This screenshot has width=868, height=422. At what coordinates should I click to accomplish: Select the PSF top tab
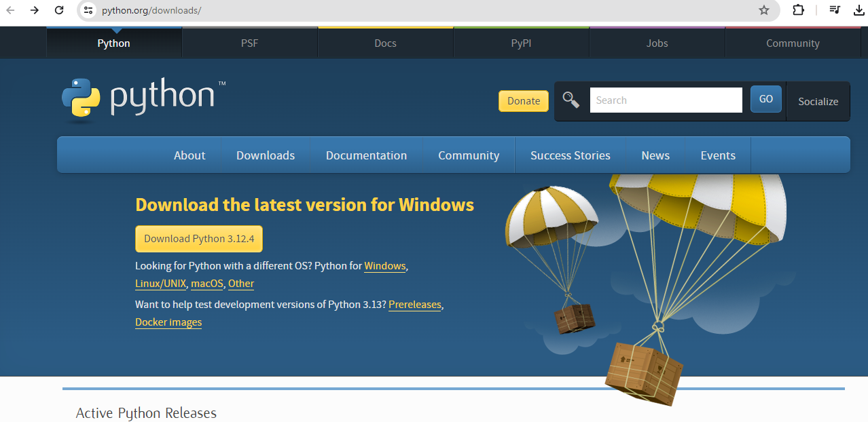pos(250,43)
